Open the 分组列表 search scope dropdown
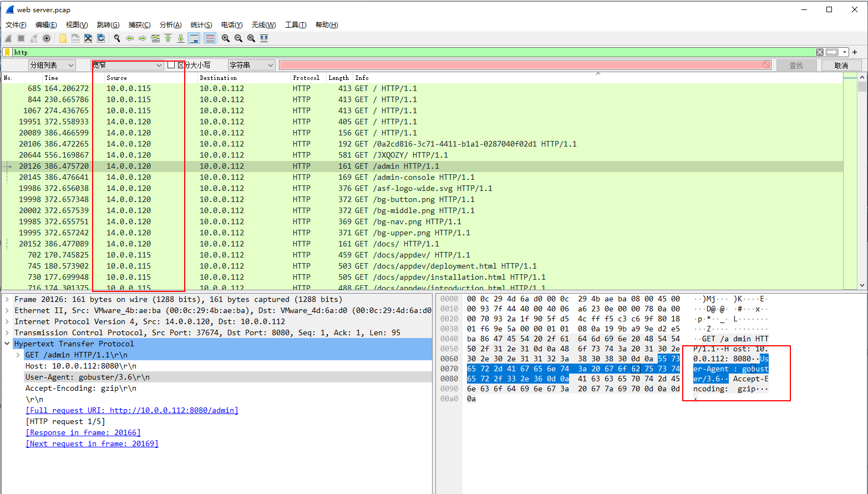The width and height of the screenshot is (868, 494). (52, 65)
